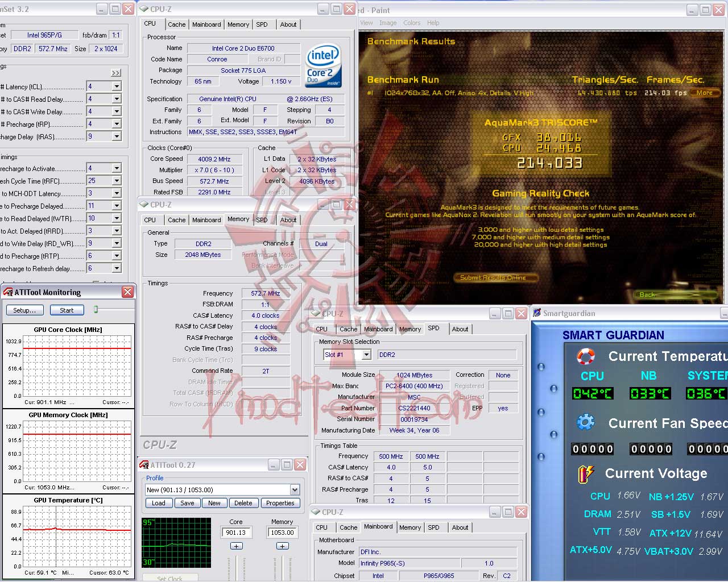Click the Smart Guardian temperature lifebuoy icon
The height and width of the screenshot is (582, 728).
[586, 356]
